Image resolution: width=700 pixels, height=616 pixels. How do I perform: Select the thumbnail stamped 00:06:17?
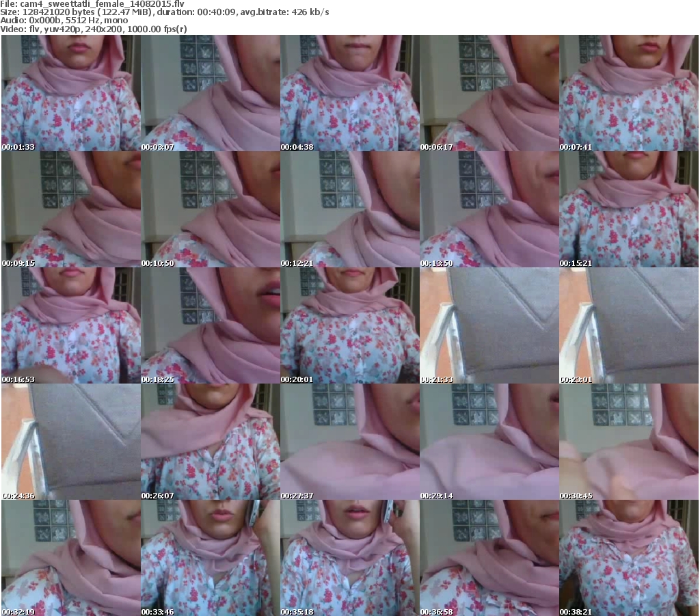coord(489,93)
